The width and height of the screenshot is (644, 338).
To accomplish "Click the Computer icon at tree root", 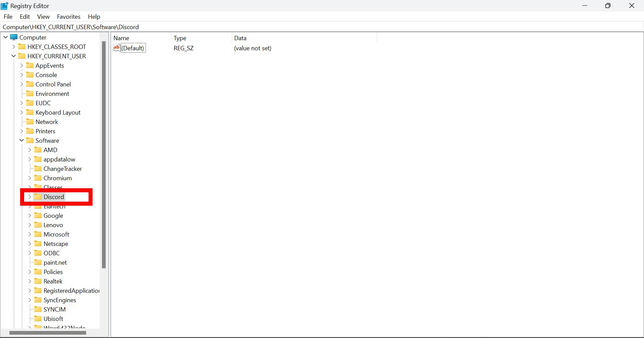I will pyautogui.click(x=14, y=37).
